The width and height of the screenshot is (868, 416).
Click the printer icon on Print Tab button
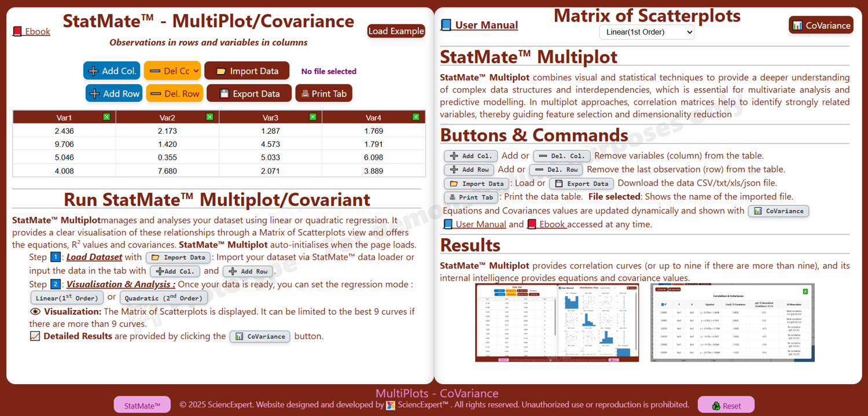[305, 94]
